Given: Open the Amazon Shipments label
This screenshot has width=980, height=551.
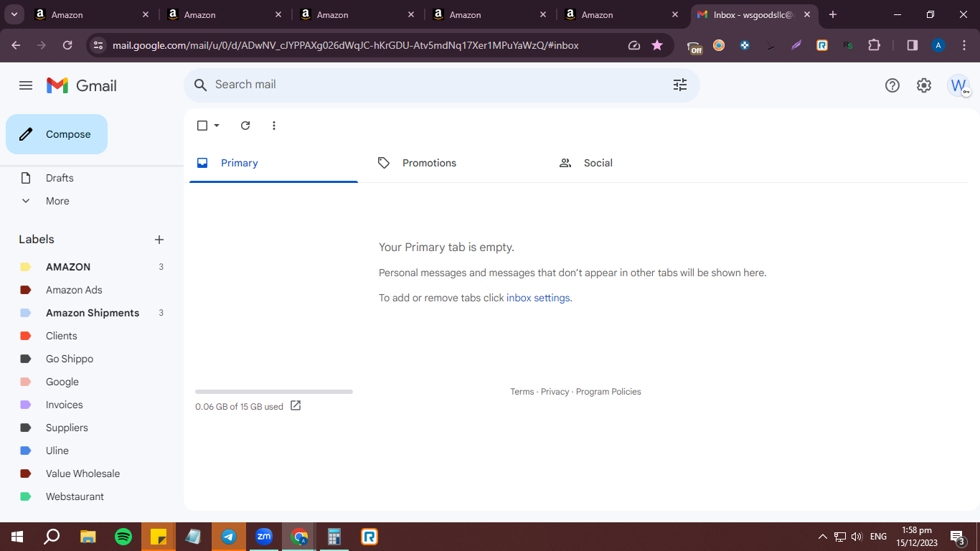Looking at the screenshot, I should pos(92,313).
